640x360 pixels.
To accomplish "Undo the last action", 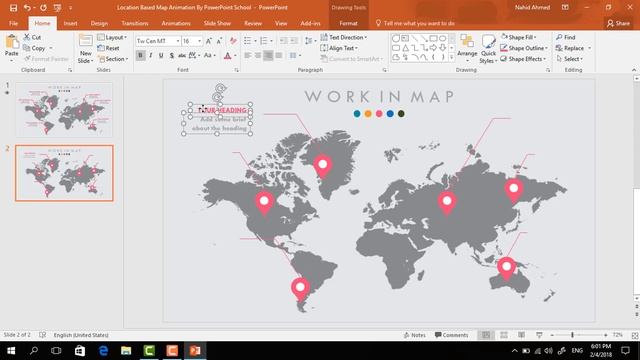I will click(27, 7).
